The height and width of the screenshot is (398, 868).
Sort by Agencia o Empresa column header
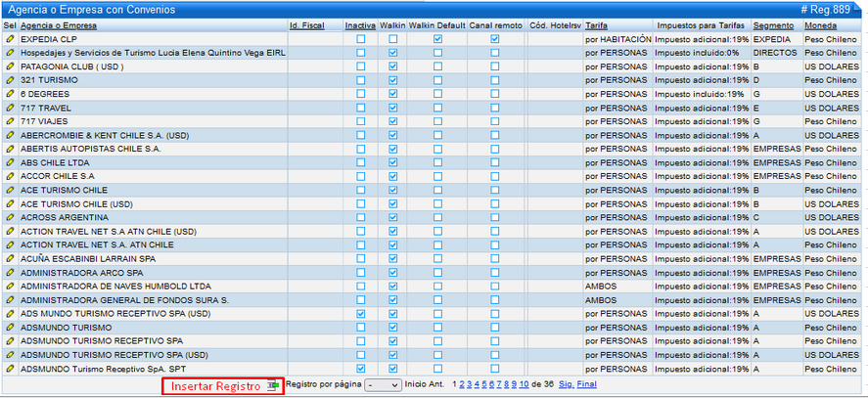point(59,25)
